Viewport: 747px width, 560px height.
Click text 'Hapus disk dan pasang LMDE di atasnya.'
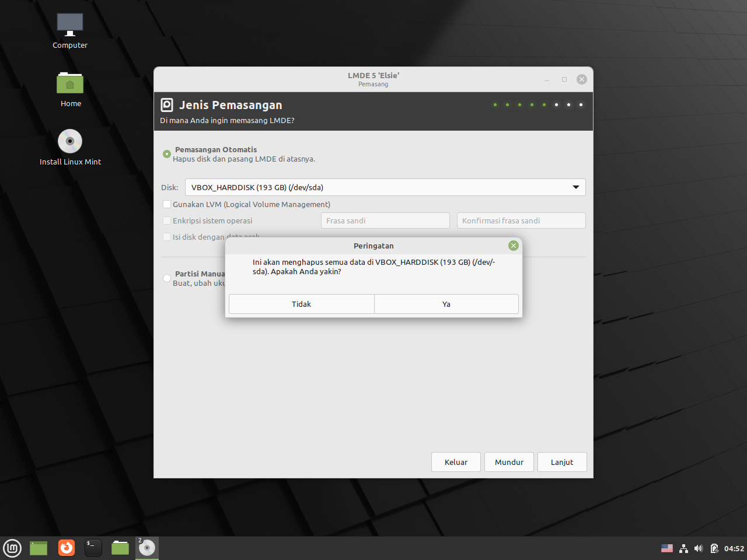pyautogui.click(x=244, y=159)
